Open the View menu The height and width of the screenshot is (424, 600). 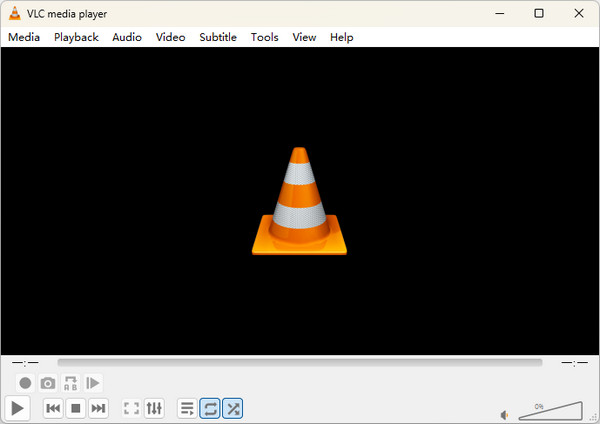(x=304, y=37)
